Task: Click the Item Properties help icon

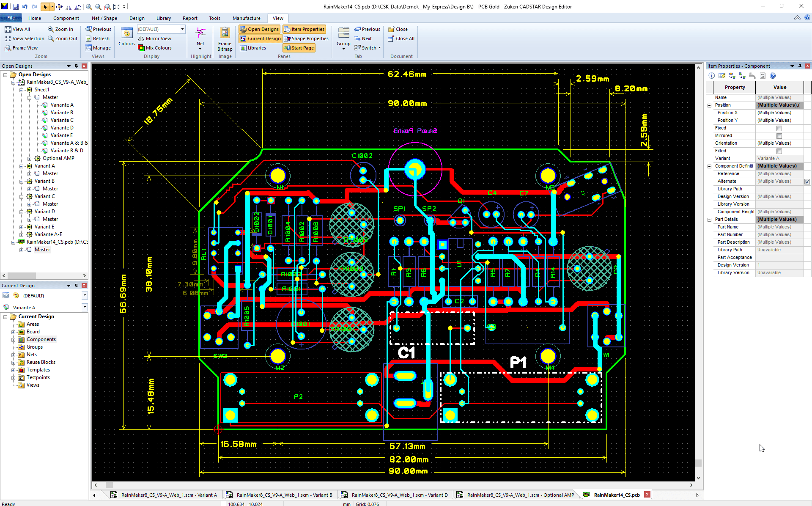Action: [x=773, y=76]
